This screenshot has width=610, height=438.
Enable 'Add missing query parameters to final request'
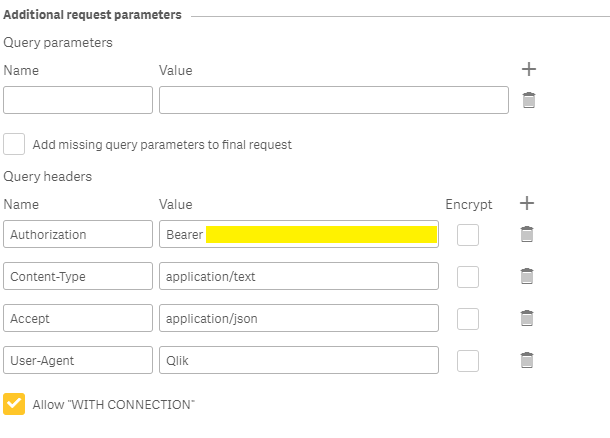[x=14, y=144]
